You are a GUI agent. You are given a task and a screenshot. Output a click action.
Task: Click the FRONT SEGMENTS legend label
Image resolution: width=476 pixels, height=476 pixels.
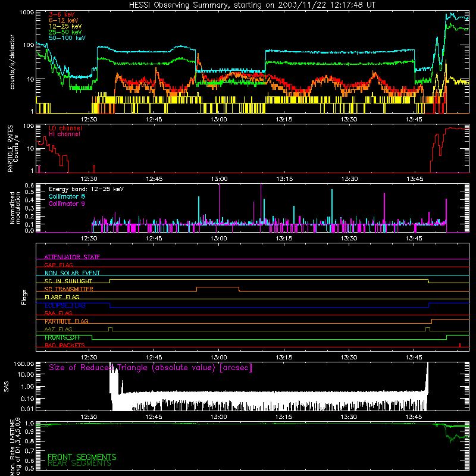coord(82,457)
